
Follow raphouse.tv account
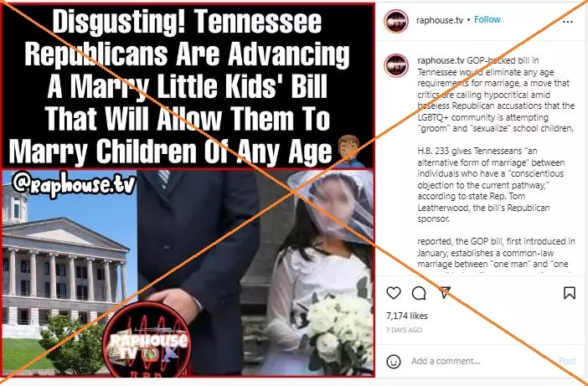coord(487,19)
